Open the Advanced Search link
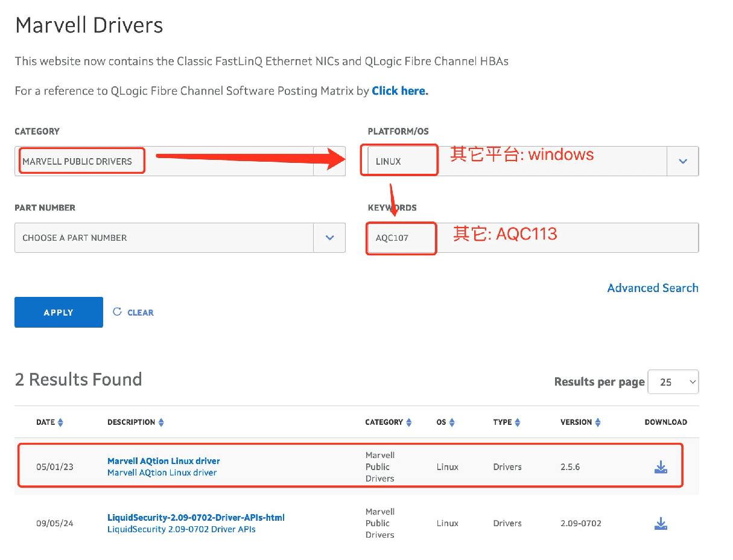 pos(653,288)
